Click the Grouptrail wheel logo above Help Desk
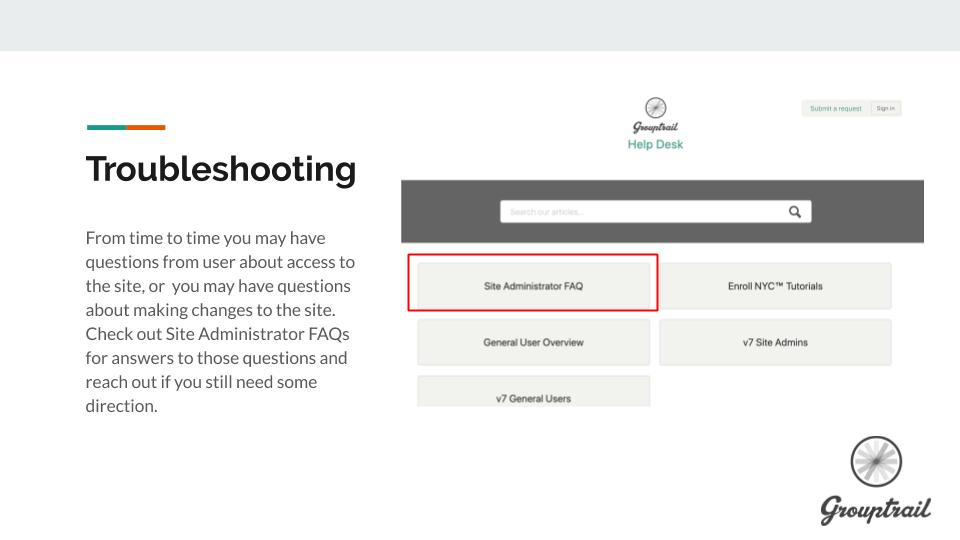Screen dimensions: 960x540 coord(656,108)
